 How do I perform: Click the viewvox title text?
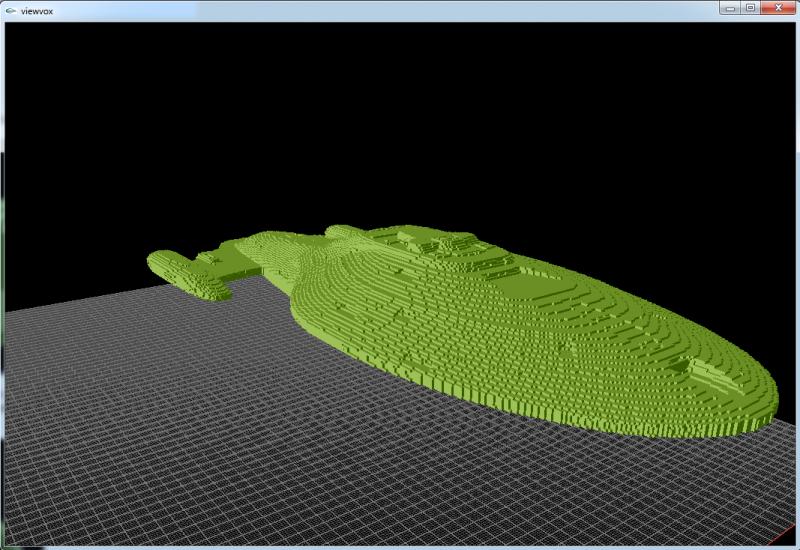coord(37,11)
